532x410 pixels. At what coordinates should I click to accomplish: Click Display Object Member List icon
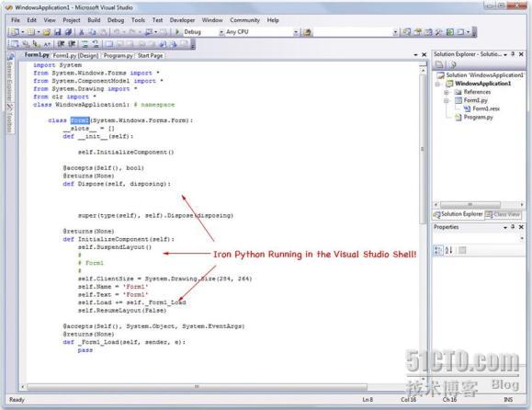point(15,44)
